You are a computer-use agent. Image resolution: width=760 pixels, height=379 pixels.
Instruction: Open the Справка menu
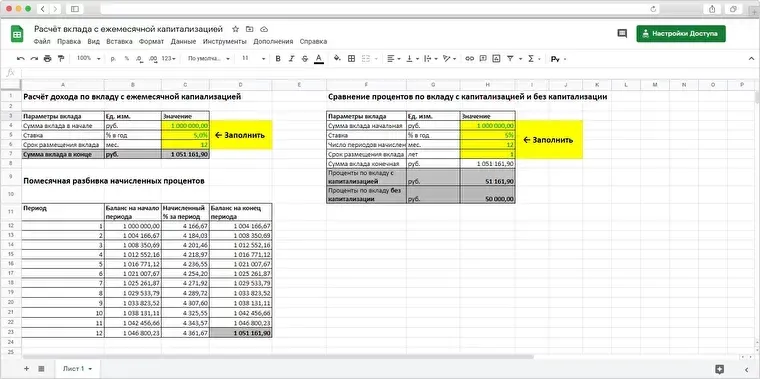point(313,42)
